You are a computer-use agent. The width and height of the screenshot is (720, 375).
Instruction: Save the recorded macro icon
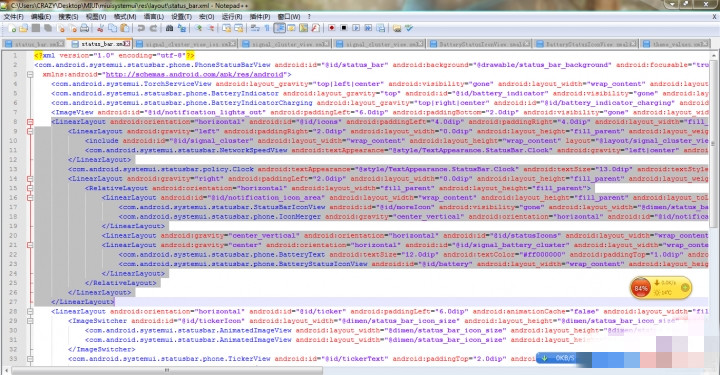coord(381,28)
